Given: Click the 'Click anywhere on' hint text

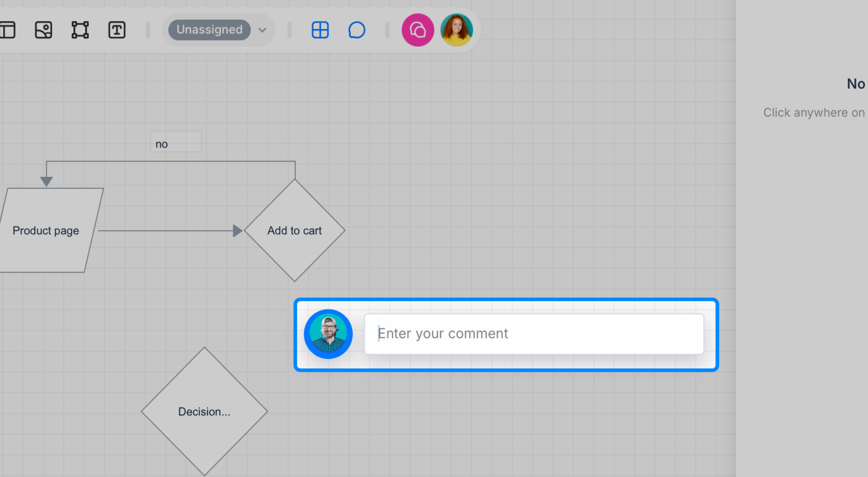Looking at the screenshot, I should 814,113.
